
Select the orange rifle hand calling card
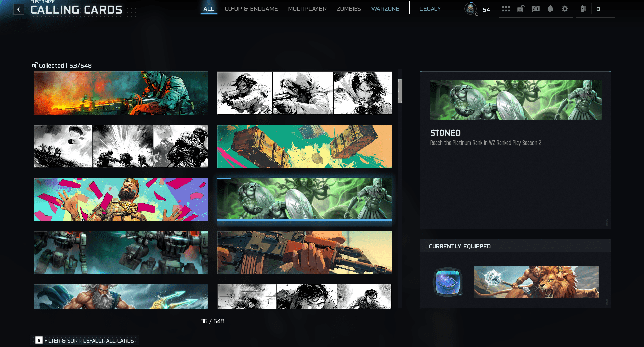(304, 252)
